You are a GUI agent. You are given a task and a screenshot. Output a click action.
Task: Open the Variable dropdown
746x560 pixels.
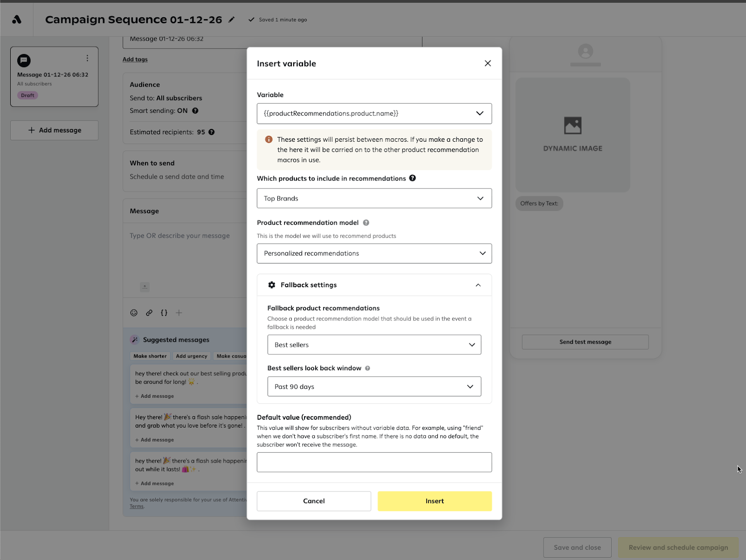(x=374, y=113)
